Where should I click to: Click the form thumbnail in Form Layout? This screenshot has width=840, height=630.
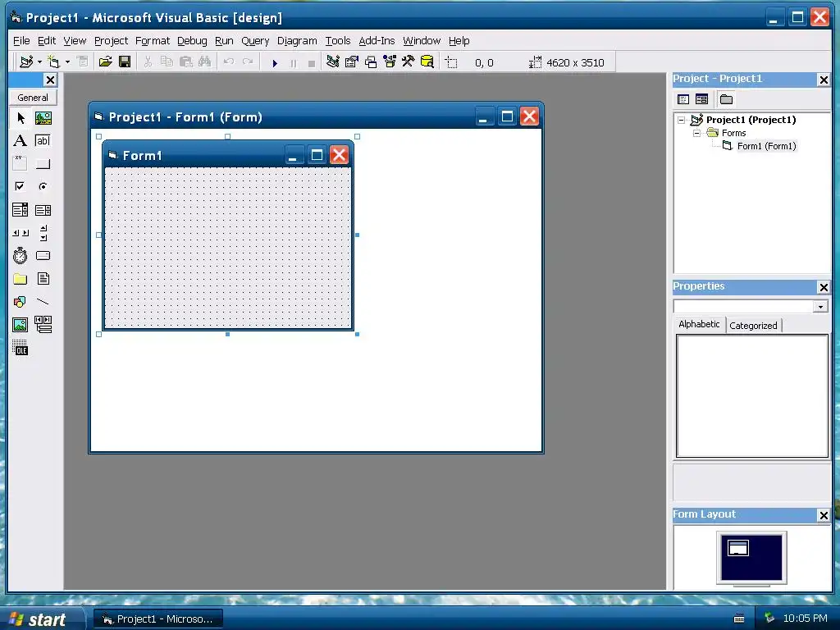coord(737,548)
